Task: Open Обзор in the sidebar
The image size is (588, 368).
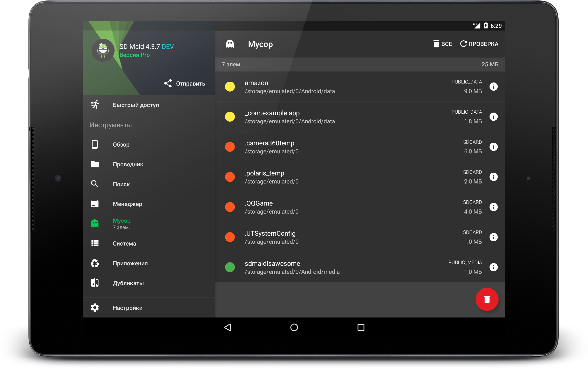Action: (x=149, y=145)
